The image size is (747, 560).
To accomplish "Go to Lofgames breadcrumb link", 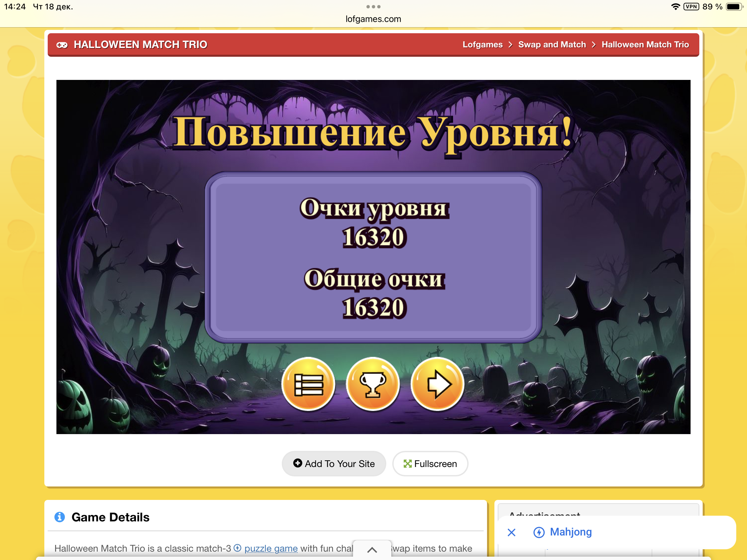I will click(482, 45).
